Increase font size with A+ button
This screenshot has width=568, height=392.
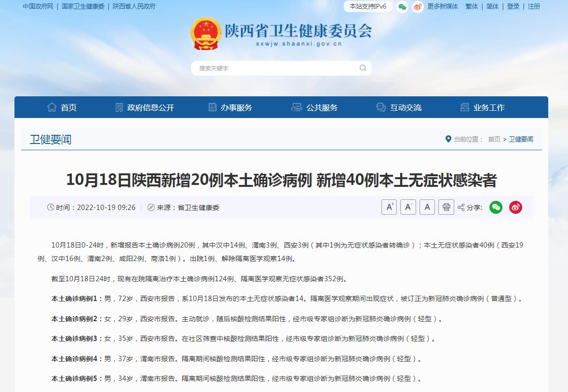click(x=389, y=207)
